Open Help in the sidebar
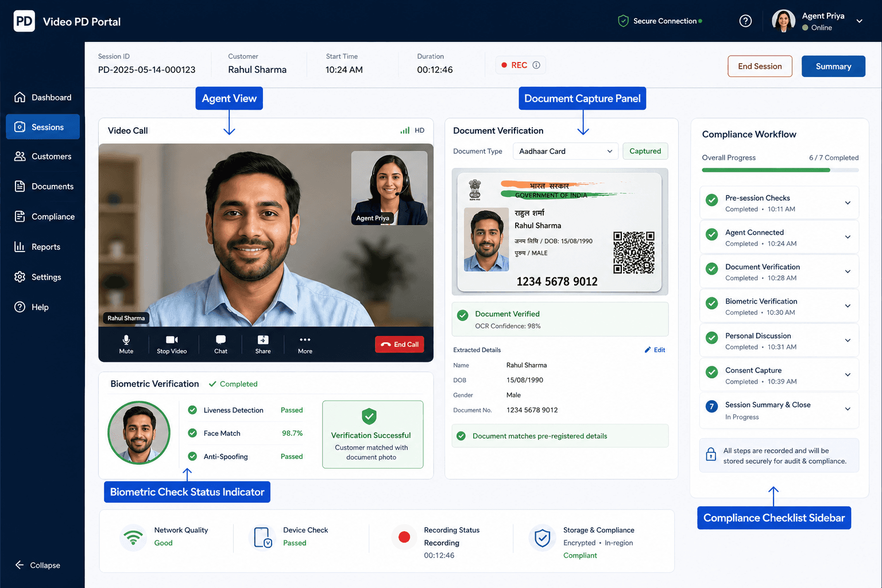Screen dimensions: 882x588 click(x=43, y=307)
